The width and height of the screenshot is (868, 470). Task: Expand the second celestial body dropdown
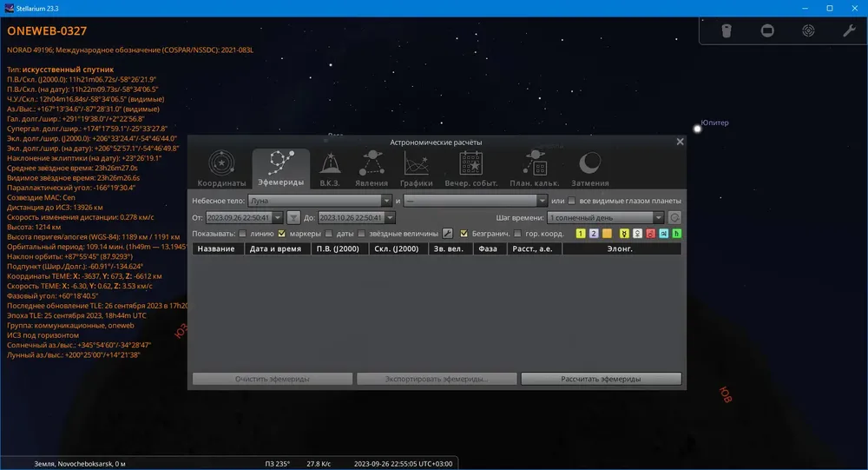[x=476, y=201]
